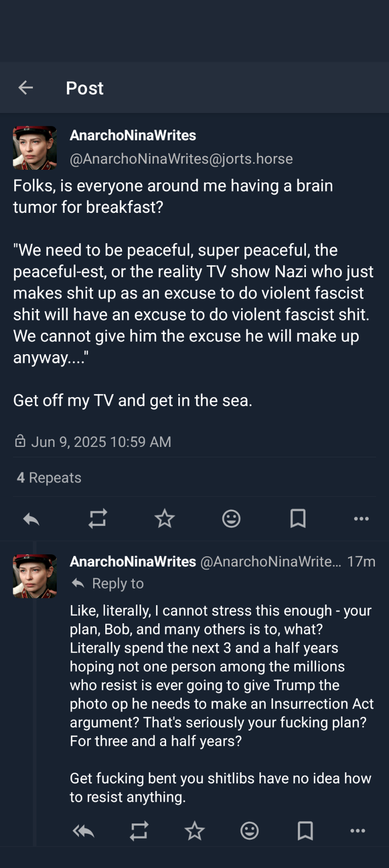Open more options for reply post

tap(358, 831)
